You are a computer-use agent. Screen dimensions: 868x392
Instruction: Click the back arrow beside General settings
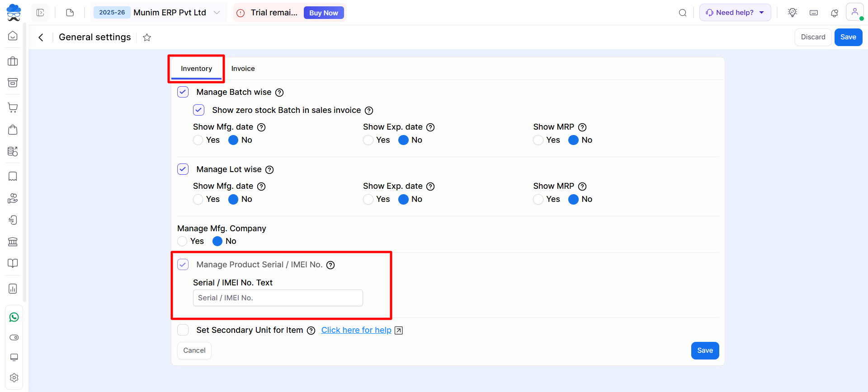pyautogui.click(x=41, y=37)
